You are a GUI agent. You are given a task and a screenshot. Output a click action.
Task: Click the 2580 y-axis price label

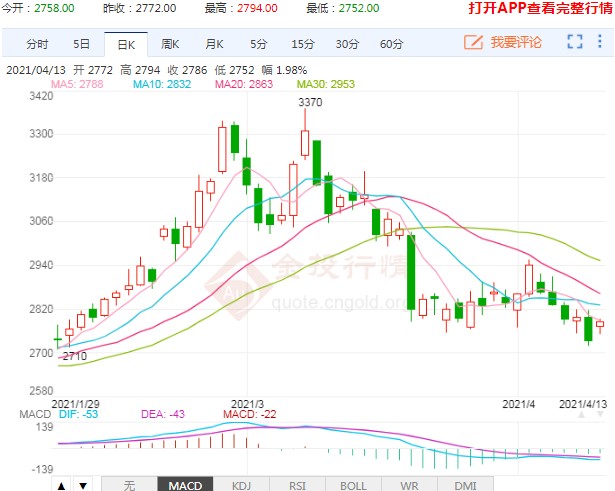pyautogui.click(x=42, y=391)
